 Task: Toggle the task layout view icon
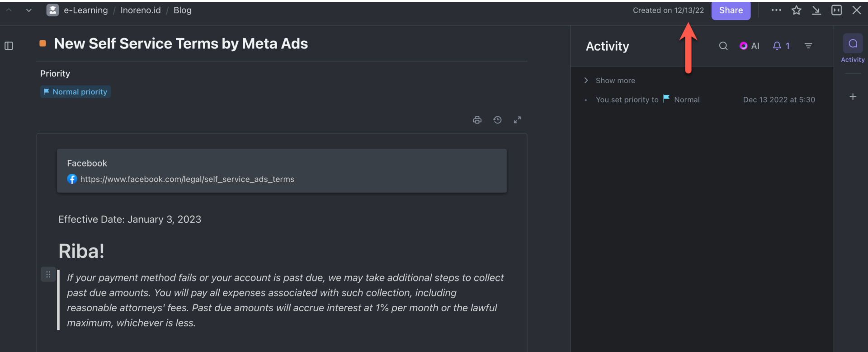coord(836,10)
